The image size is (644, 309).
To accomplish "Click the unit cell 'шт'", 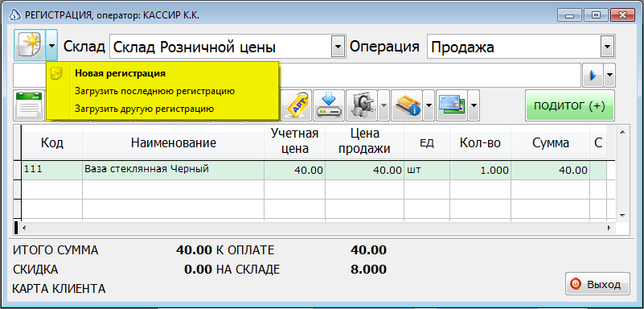I will click(427, 170).
